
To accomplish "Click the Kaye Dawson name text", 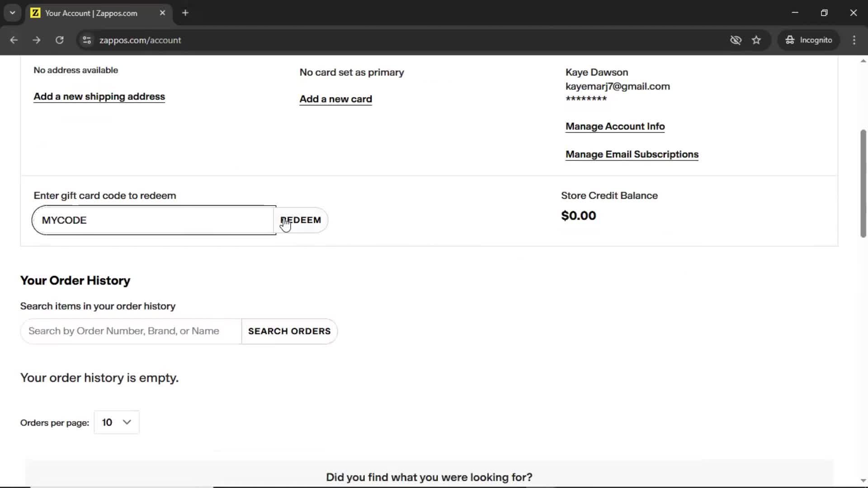I will [x=597, y=72].
